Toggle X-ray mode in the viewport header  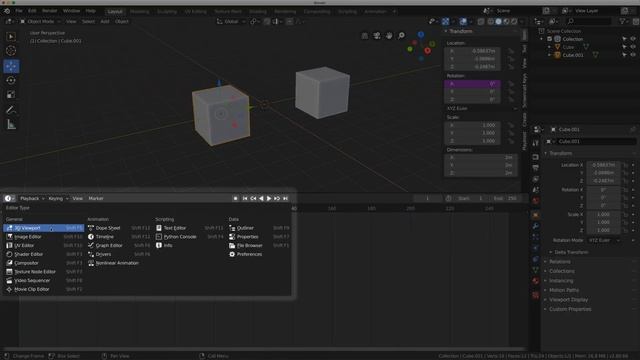481,22
